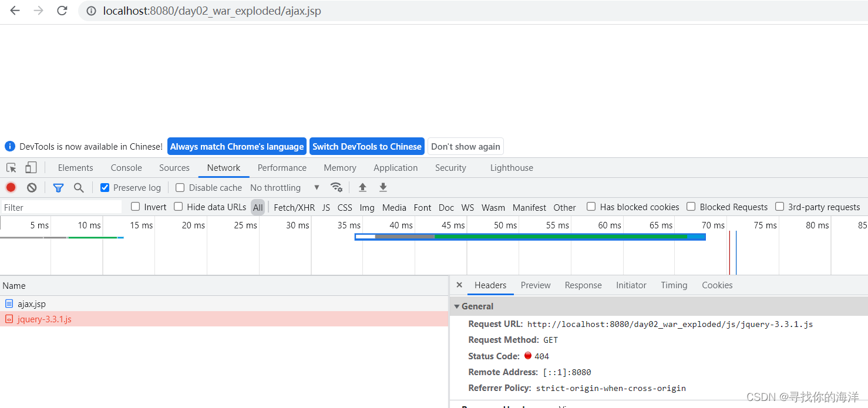Open the Response detail tab

click(x=583, y=285)
